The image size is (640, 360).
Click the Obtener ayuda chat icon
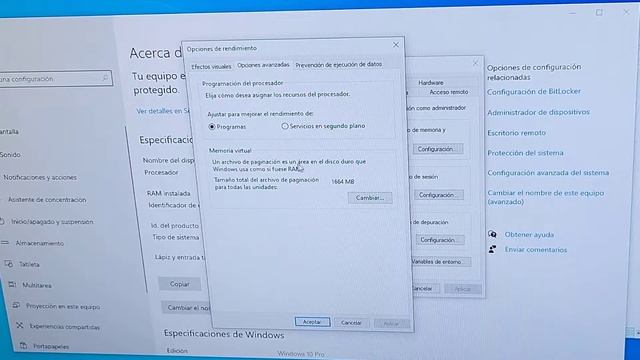click(x=493, y=234)
